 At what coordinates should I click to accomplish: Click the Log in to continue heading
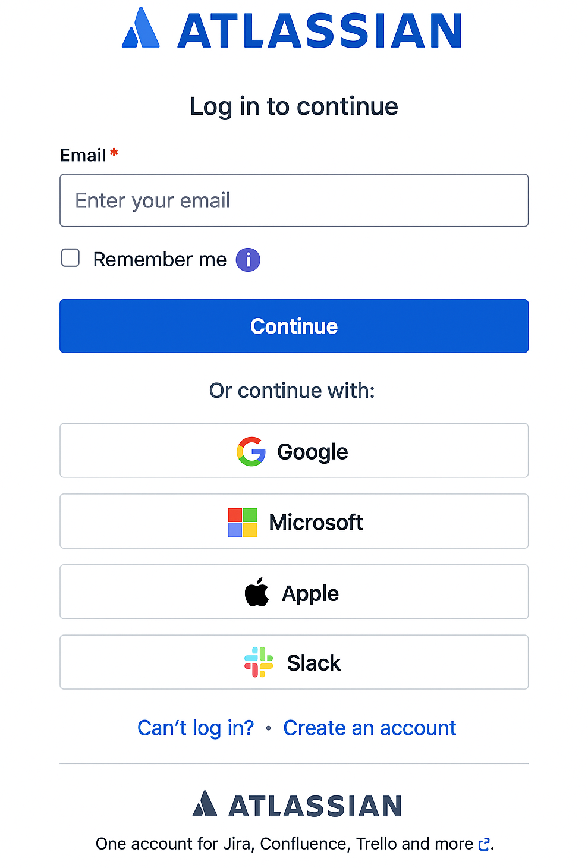click(x=294, y=107)
